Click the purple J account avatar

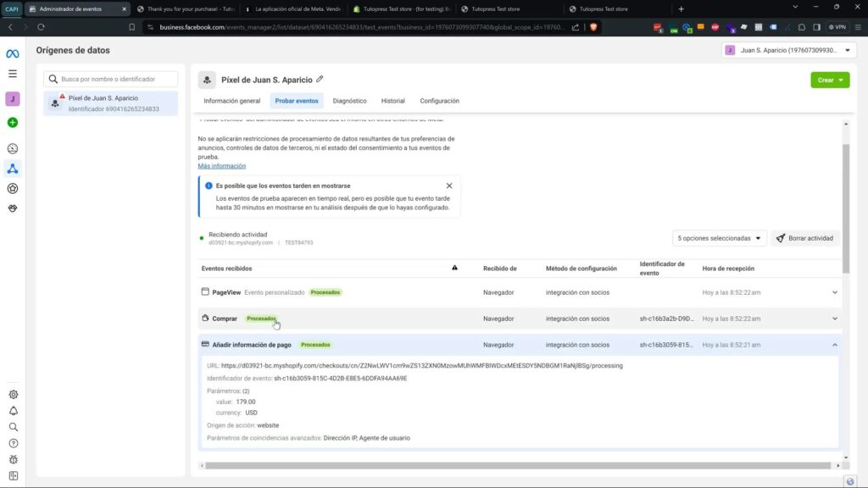click(12, 99)
